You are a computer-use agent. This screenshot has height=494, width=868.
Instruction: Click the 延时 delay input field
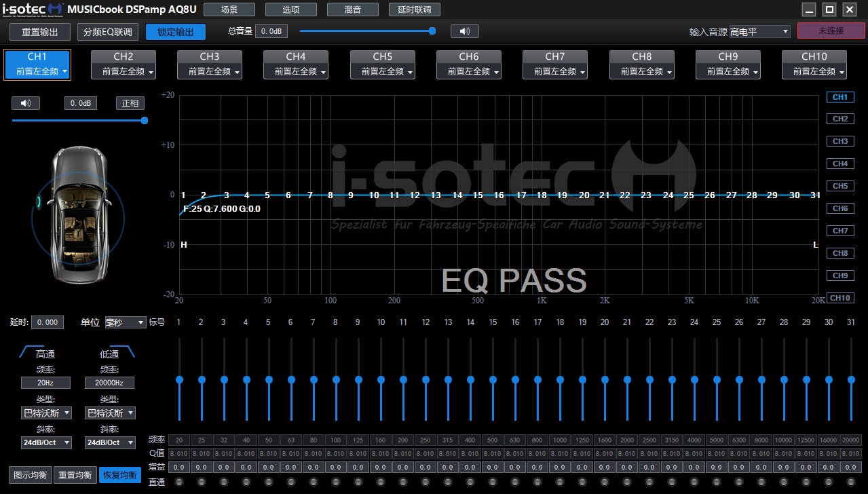click(48, 322)
